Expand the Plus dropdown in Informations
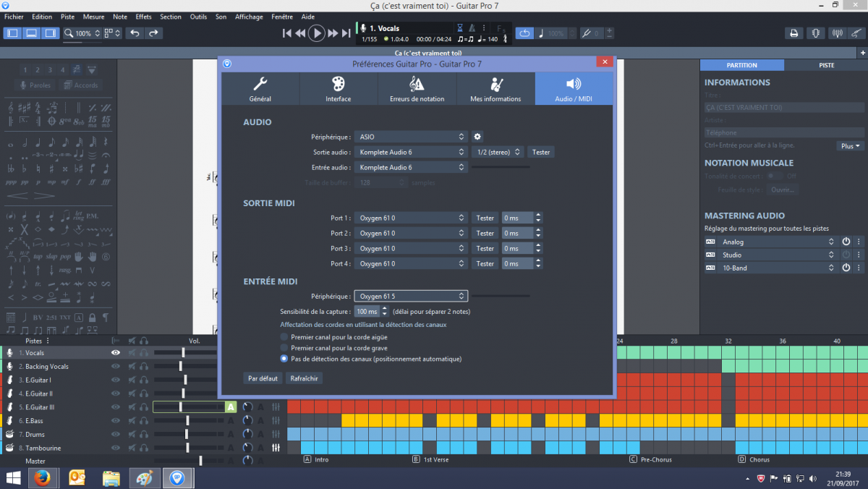The height and width of the screenshot is (489, 868). tap(851, 146)
